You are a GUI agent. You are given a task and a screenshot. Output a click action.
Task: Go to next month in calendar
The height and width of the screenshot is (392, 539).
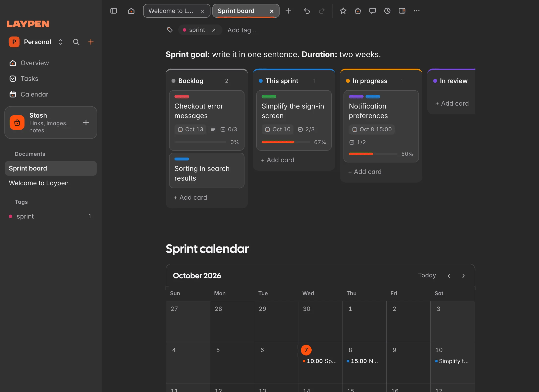[464, 276]
